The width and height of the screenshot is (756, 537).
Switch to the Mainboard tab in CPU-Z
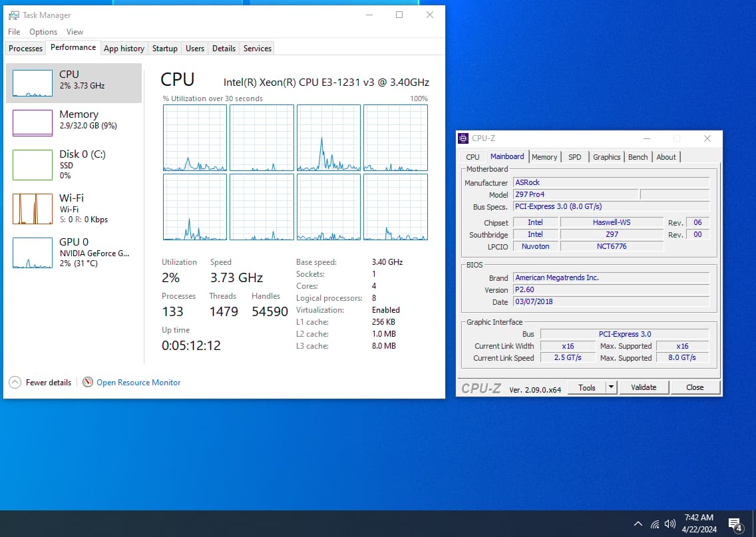507,156
